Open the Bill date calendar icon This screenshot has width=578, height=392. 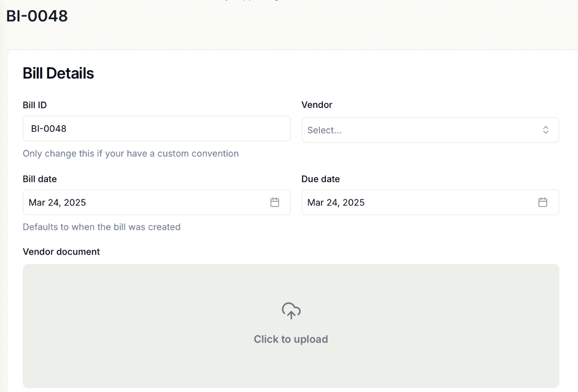tap(275, 203)
